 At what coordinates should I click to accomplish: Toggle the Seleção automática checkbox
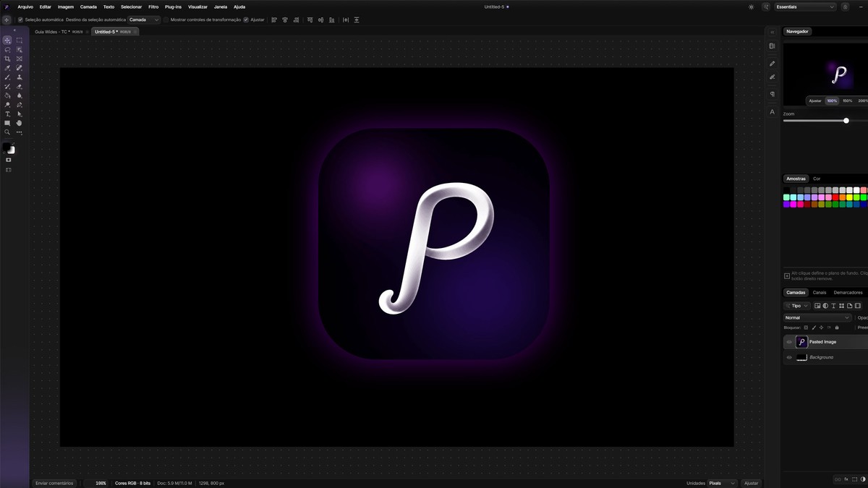tap(20, 20)
